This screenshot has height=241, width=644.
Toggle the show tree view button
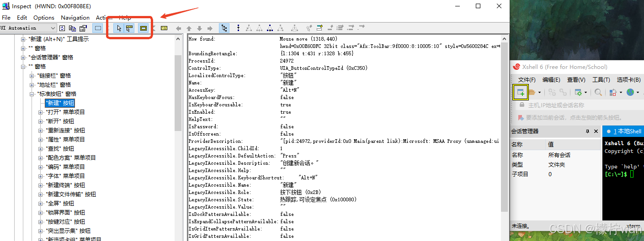(x=224, y=28)
